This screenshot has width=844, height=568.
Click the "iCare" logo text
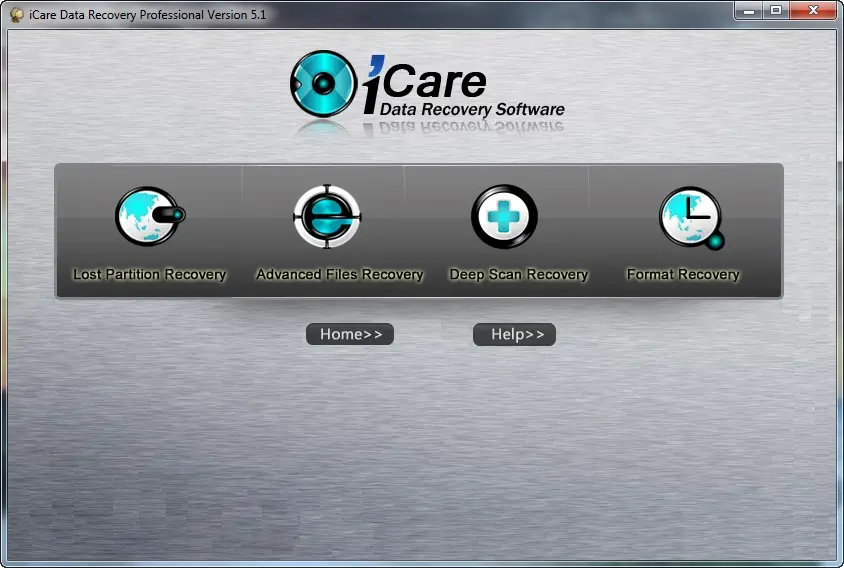[425, 83]
